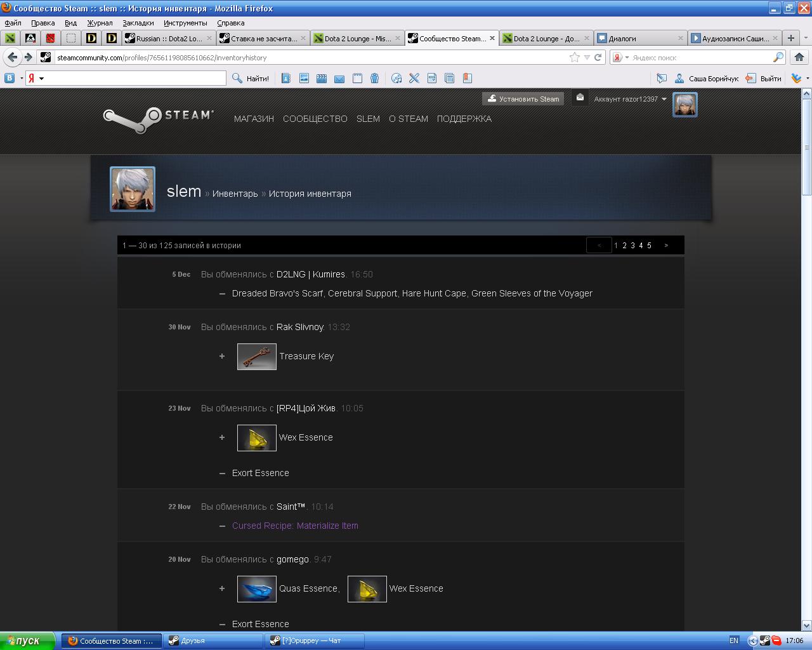Click the next page arrow in pagination

pyautogui.click(x=666, y=246)
